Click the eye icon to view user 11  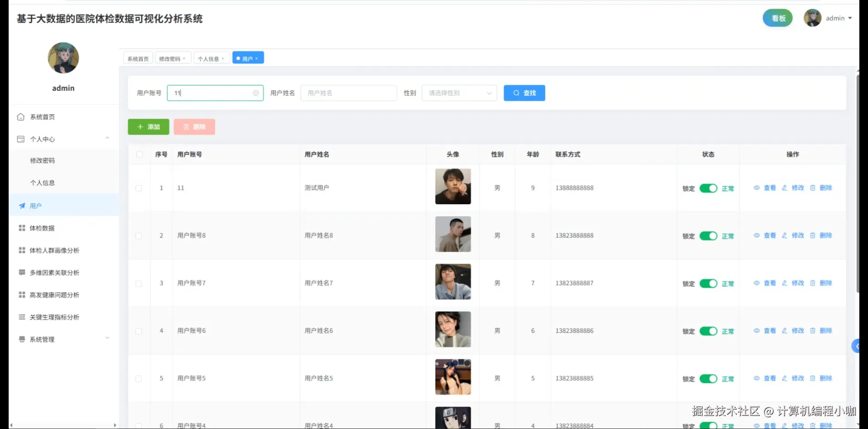pos(757,188)
